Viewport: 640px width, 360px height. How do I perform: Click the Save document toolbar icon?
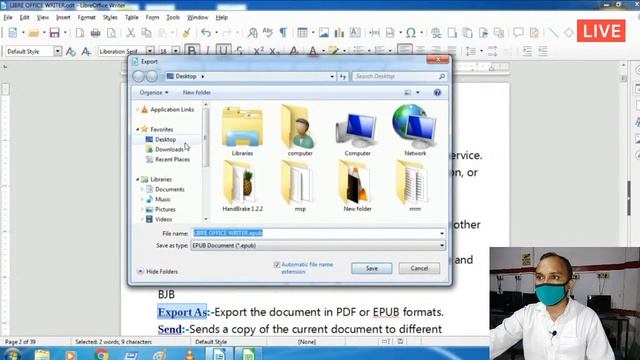[x=54, y=33]
